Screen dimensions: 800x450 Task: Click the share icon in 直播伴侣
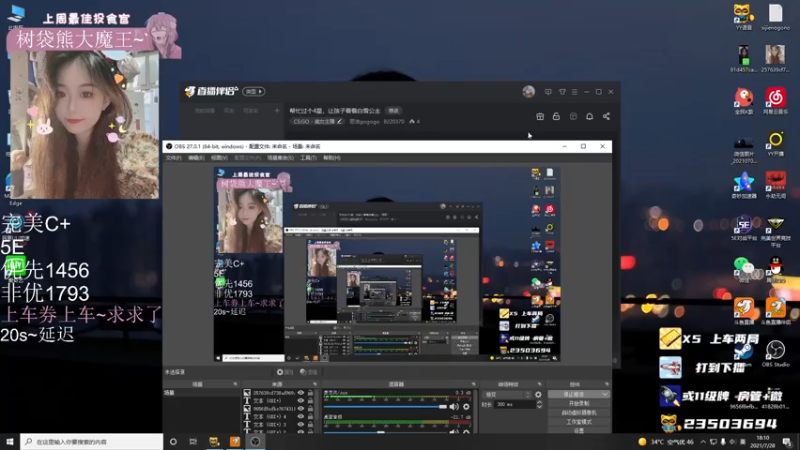tap(606, 116)
